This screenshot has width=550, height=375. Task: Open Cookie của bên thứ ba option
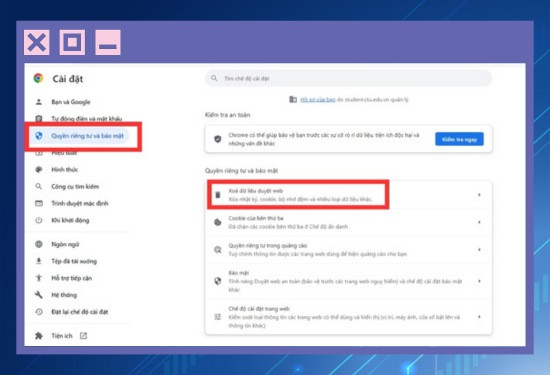click(x=348, y=222)
